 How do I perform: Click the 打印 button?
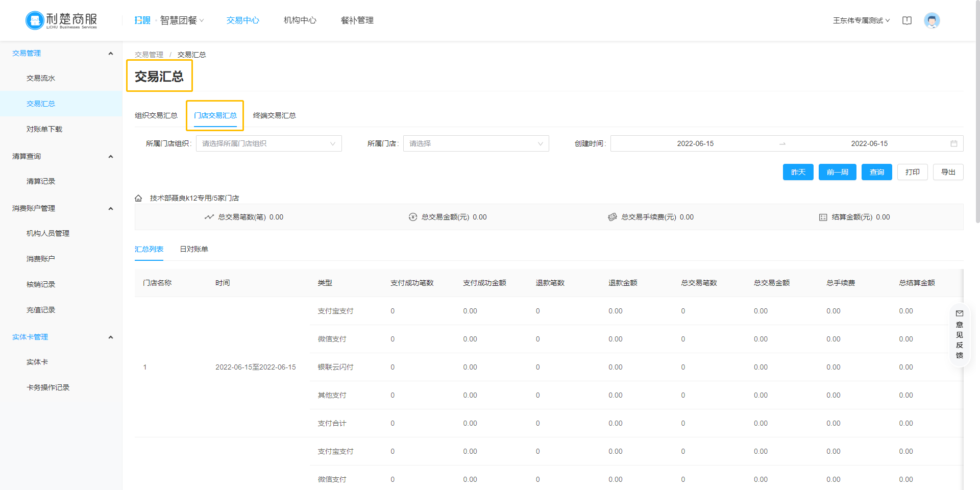click(x=913, y=172)
